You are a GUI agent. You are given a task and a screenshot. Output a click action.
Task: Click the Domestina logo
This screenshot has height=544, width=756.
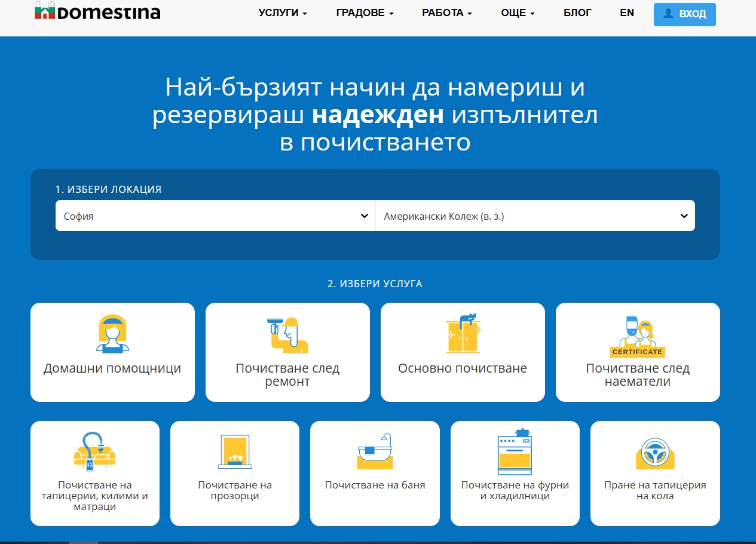tap(97, 11)
